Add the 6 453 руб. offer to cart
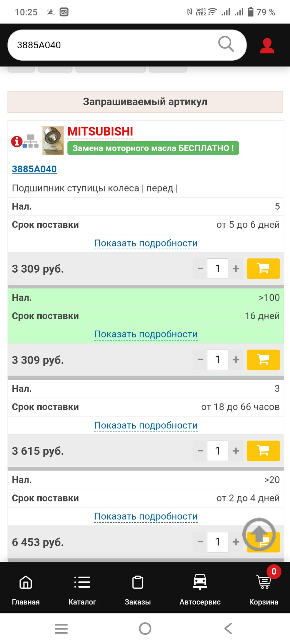The image size is (290, 644). tap(263, 542)
